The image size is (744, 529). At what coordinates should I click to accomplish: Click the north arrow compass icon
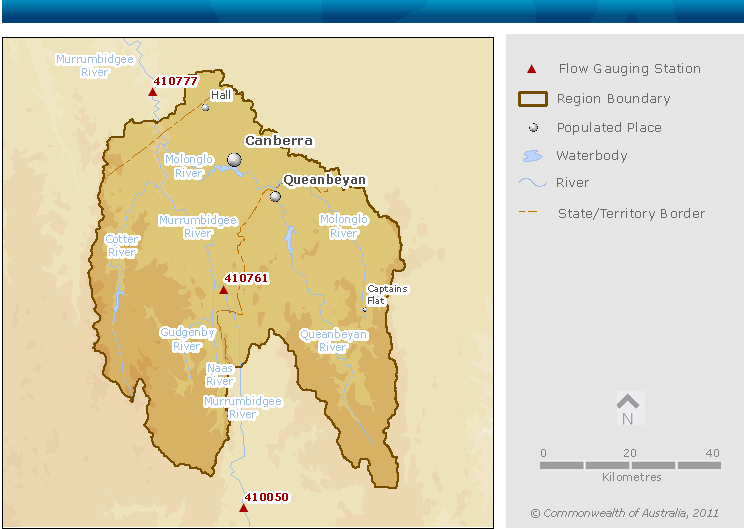[628, 408]
